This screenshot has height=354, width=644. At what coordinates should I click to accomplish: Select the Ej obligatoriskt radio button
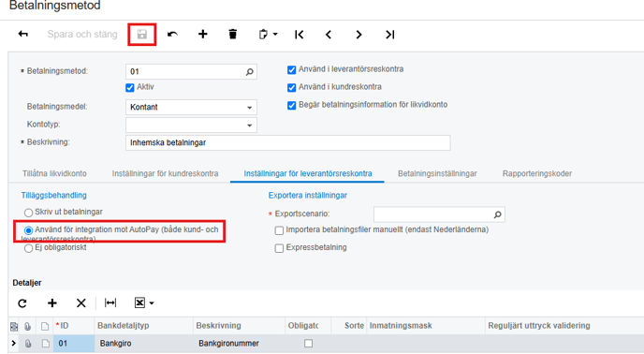click(28, 248)
